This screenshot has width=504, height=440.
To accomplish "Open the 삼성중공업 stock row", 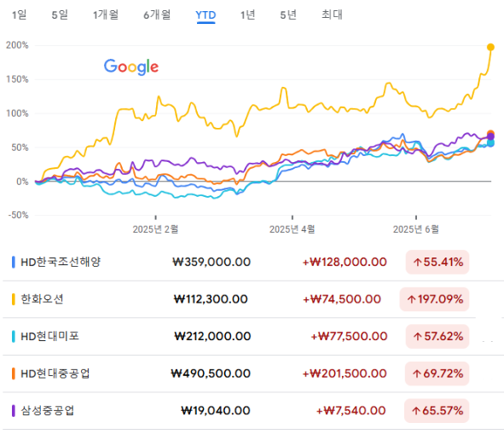I will [x=252, y=411].
